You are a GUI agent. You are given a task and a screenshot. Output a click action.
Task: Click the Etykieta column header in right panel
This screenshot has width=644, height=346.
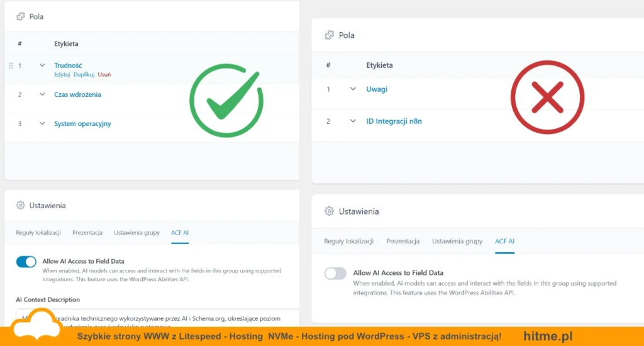click(x=379, y=65)
